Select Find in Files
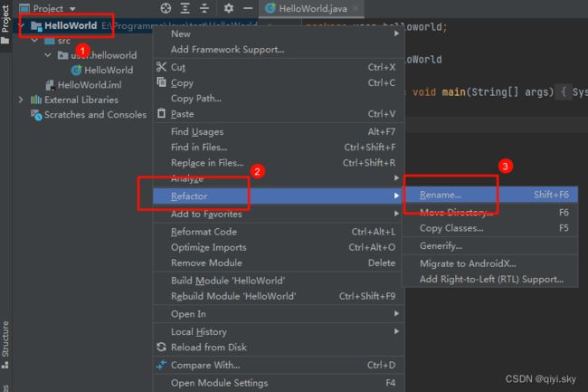 (x=279, y=148)
